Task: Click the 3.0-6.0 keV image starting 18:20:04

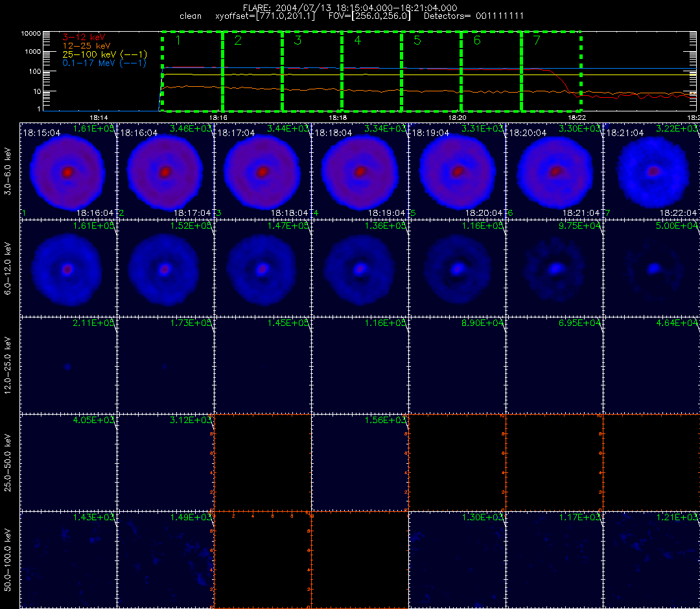Action: point(555,172)
